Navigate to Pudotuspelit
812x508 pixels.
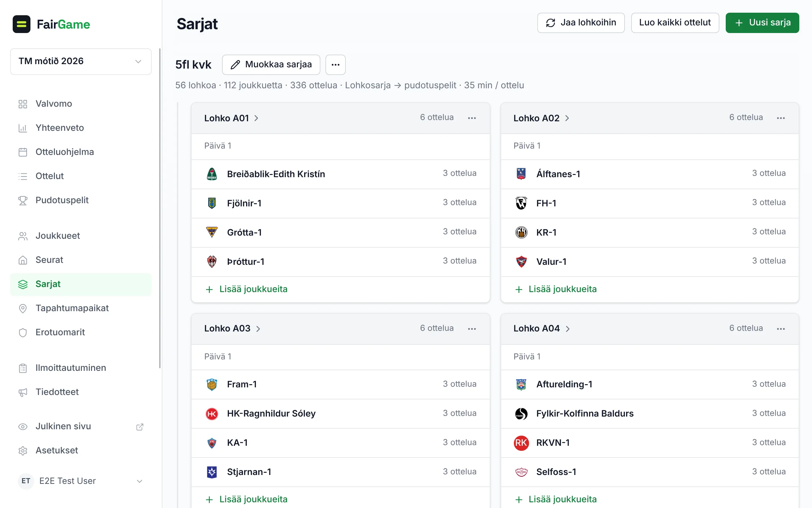coord(81,200)
